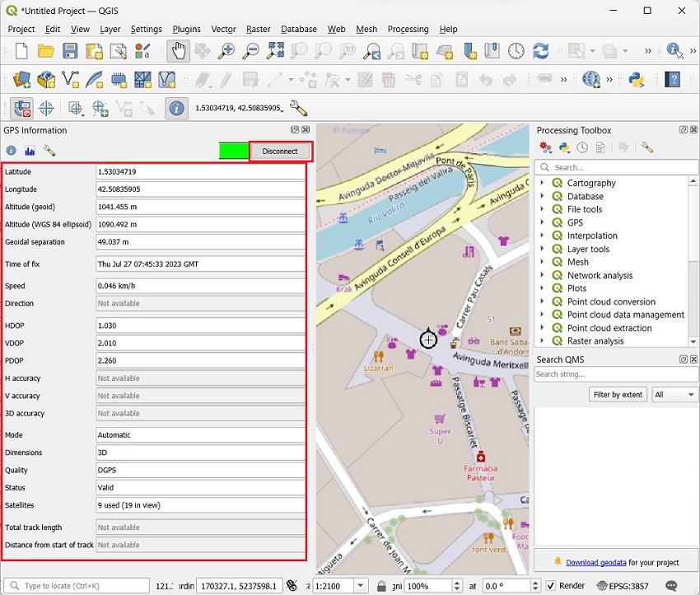Open the map scale dropdown
This screenshot has width=700, height=595.
coord(360,586)
